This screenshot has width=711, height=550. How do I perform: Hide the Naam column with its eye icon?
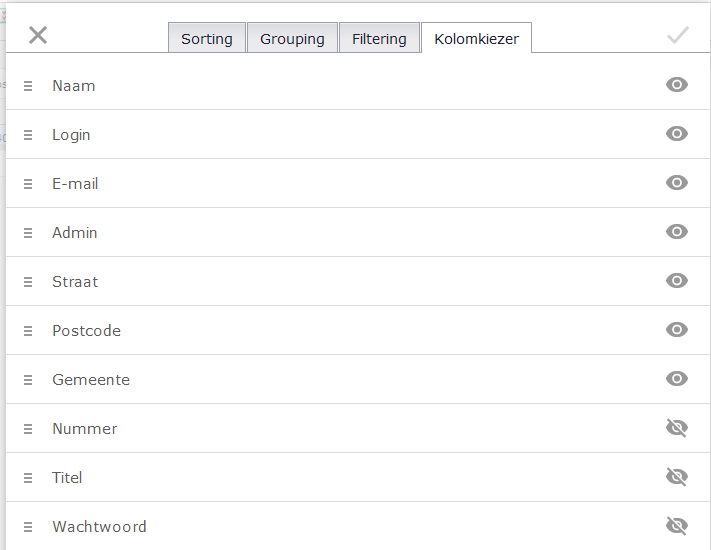pos(677,85)
